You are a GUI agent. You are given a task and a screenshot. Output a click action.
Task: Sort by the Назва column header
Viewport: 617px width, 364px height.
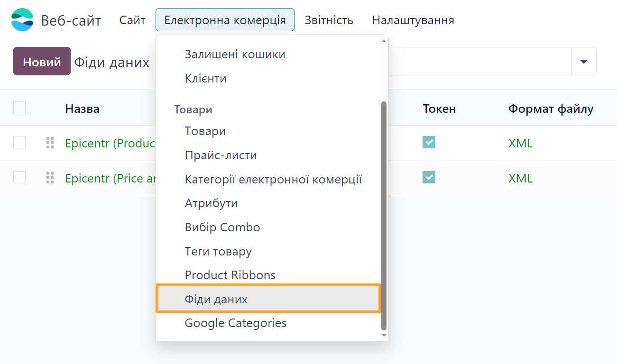coord(82,109)
